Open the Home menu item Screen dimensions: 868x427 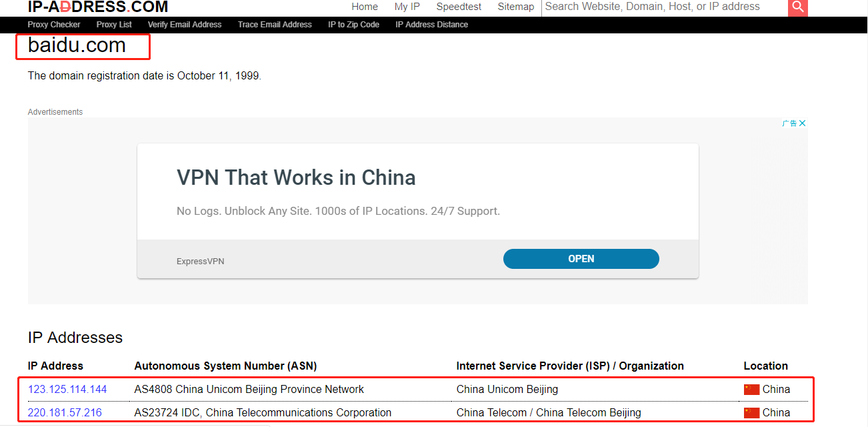pos(365,7)
